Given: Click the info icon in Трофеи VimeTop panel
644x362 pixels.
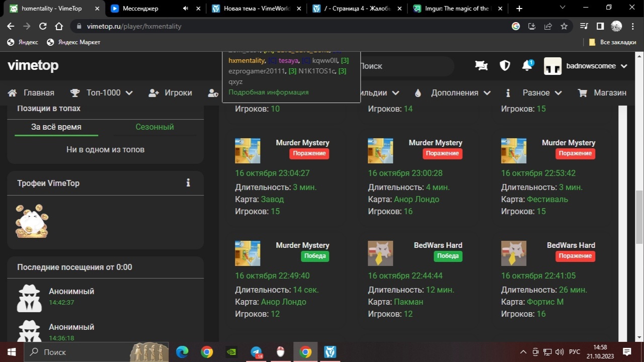Looking at the screenshot, I should tap(188, 183).
